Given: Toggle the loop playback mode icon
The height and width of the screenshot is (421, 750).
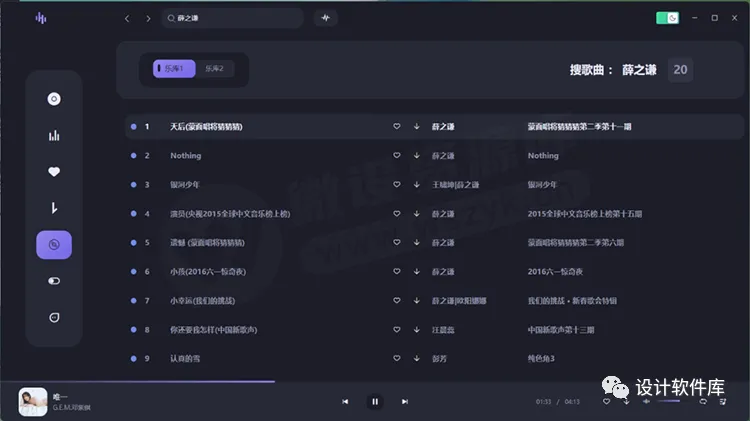Looking at the screenshot, I should 703,402.
